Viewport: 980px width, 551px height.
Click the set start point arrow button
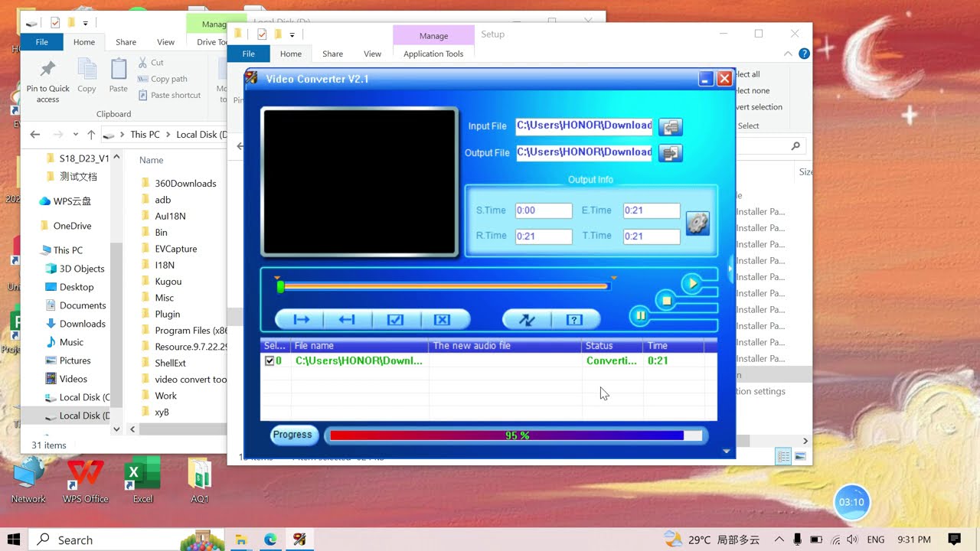click(299, 320)
